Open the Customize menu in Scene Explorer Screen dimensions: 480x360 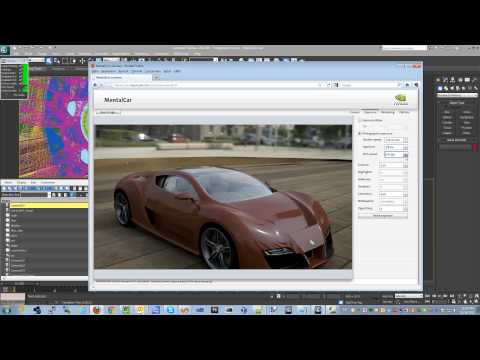click(x=48, y=183)
